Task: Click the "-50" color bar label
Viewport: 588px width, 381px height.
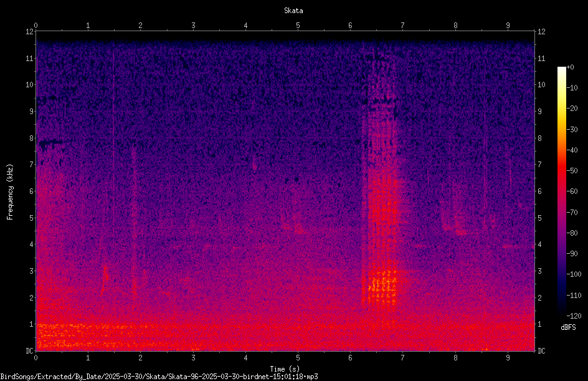Action: tap(572, 171)
